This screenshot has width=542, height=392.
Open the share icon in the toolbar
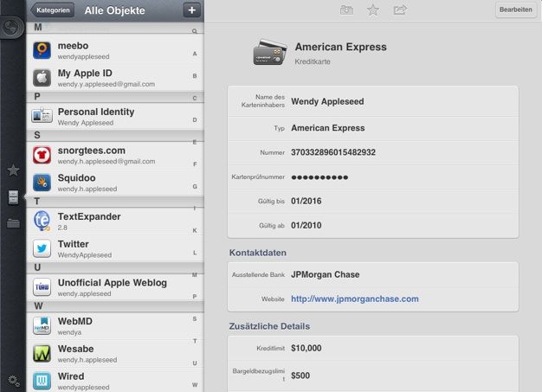400,10
